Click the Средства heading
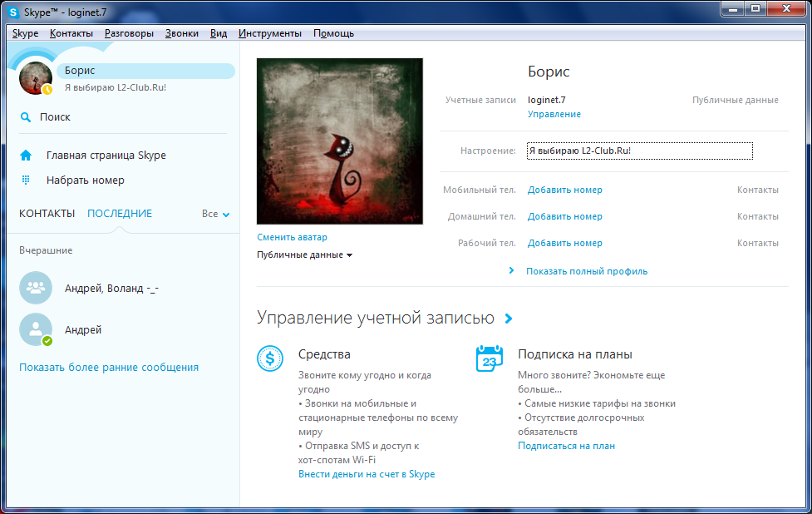This screenshot has height=514, width=812. click(324, 354)
